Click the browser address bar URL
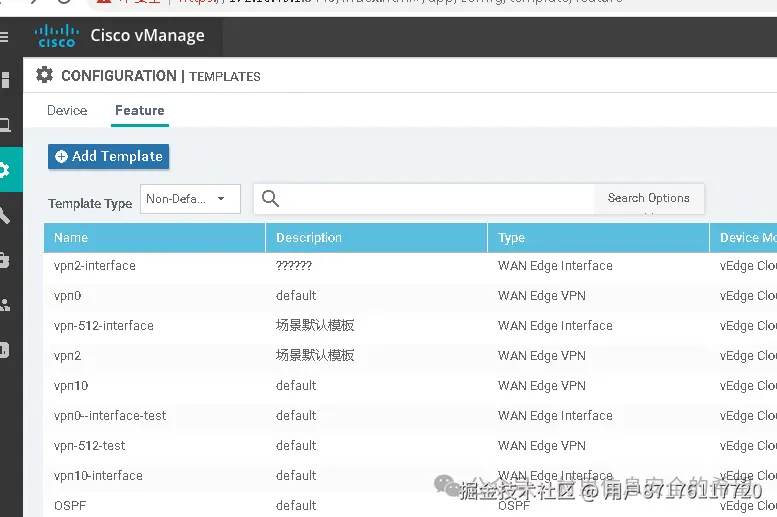Screen dimensions: 777x517 401,2
